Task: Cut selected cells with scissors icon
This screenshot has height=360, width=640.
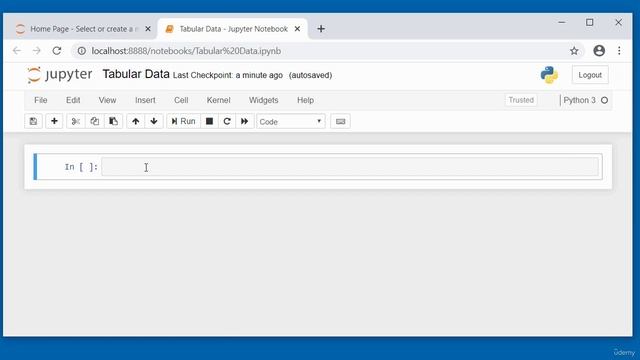Action: click(x=76, y=121)
